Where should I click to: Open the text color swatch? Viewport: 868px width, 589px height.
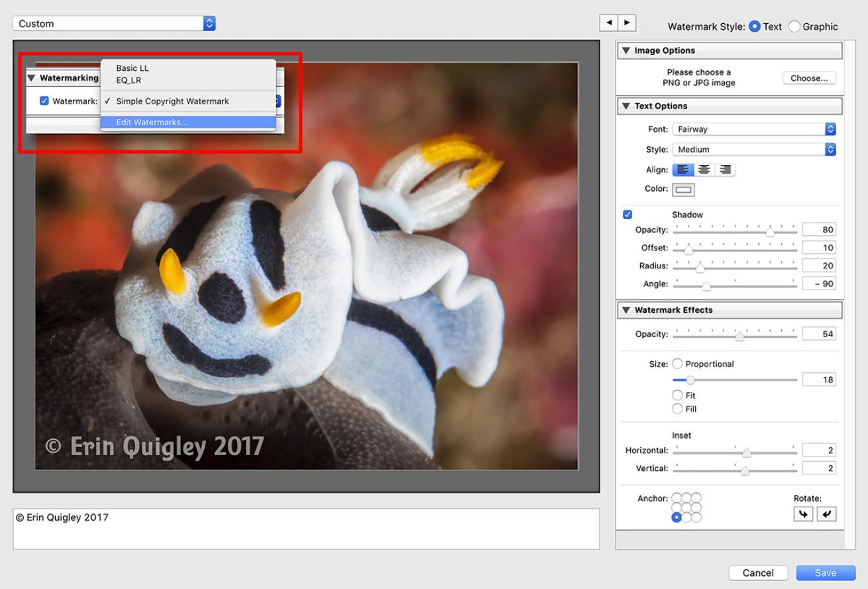tap(683, 189)
